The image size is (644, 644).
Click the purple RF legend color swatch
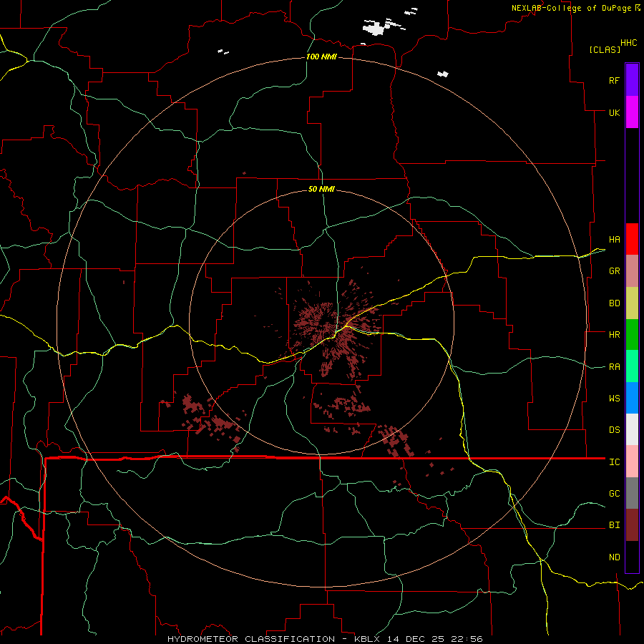632,79
